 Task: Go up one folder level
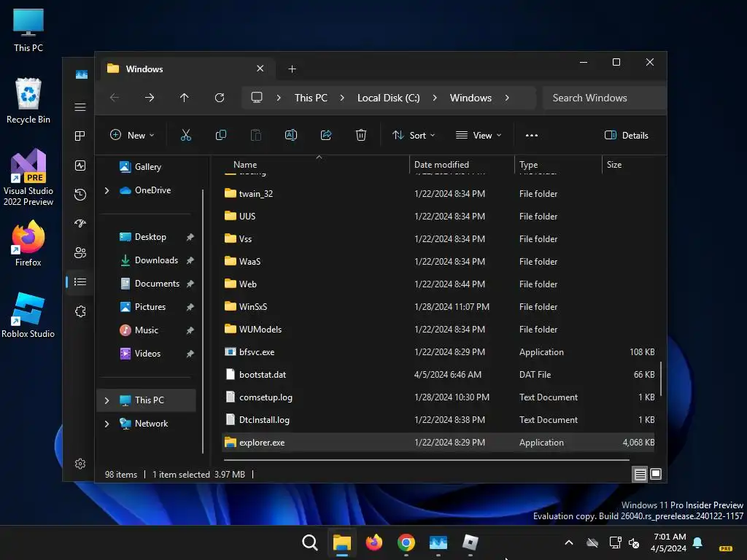coord(185,98)
